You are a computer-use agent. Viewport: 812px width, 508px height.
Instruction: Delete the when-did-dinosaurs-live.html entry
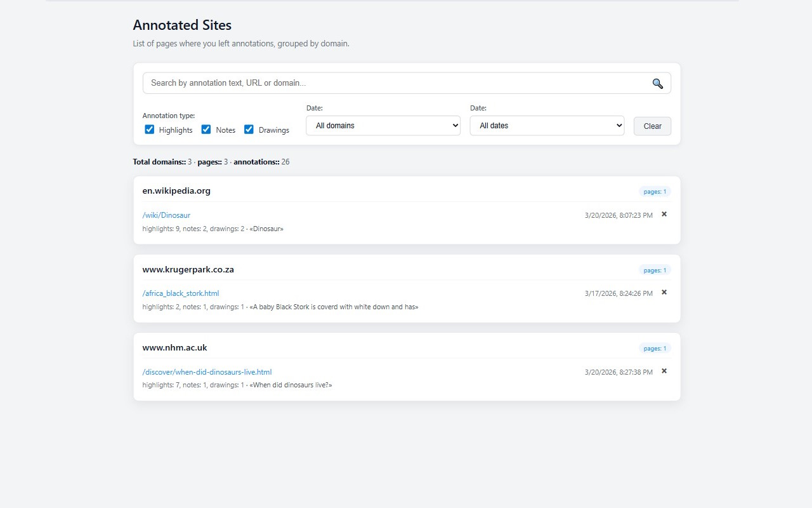(x=664, y=371)
